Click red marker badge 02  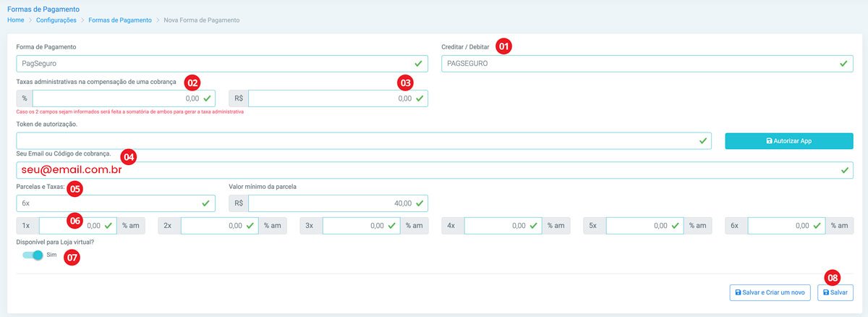pyautogui.click(x=193, y=82)
